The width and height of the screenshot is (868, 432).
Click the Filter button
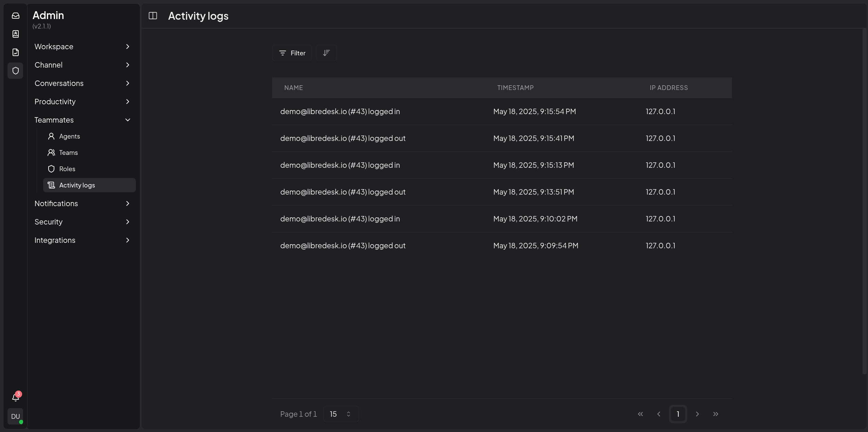(x=292, y=53)
